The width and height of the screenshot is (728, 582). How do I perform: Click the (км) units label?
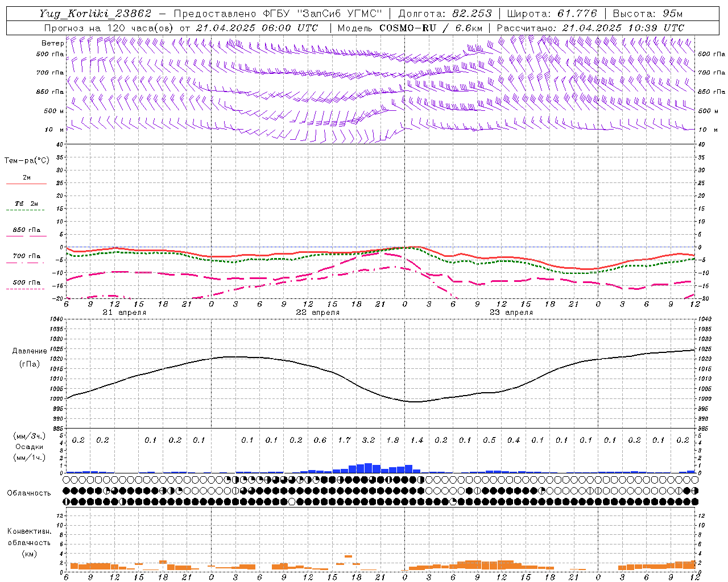(x=29, y=554)
